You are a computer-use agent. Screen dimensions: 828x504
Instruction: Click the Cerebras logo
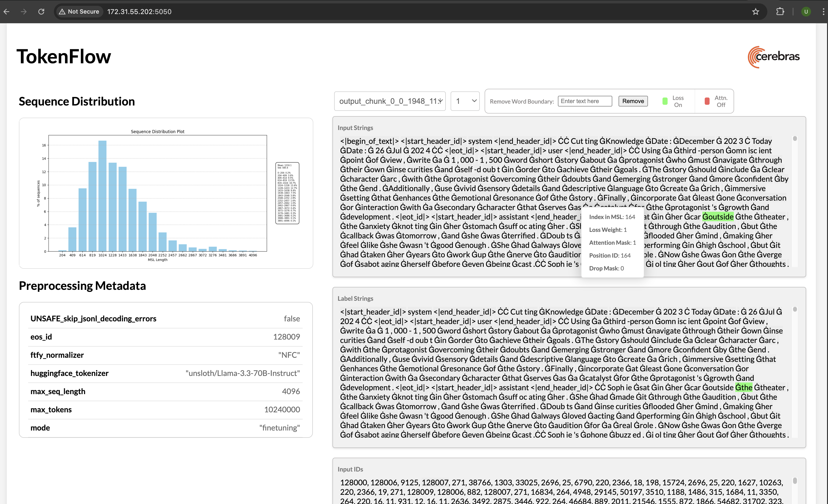tap(774, 57)
